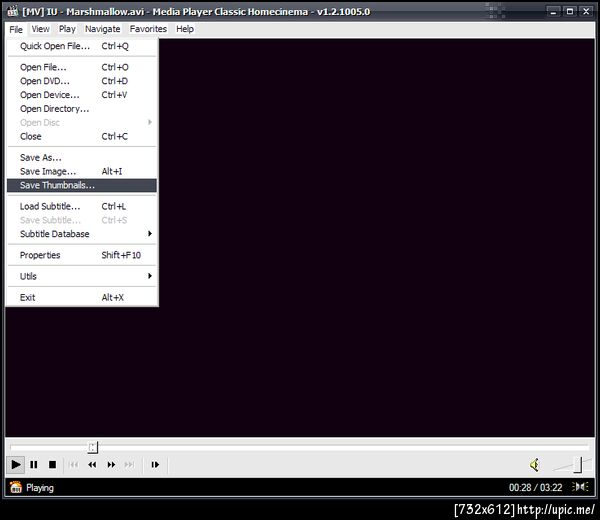Image resolution: width=600 pixels, height=520 pixels.
Task: Select Open DVD… menu entry
Action: tap(82, 81)
